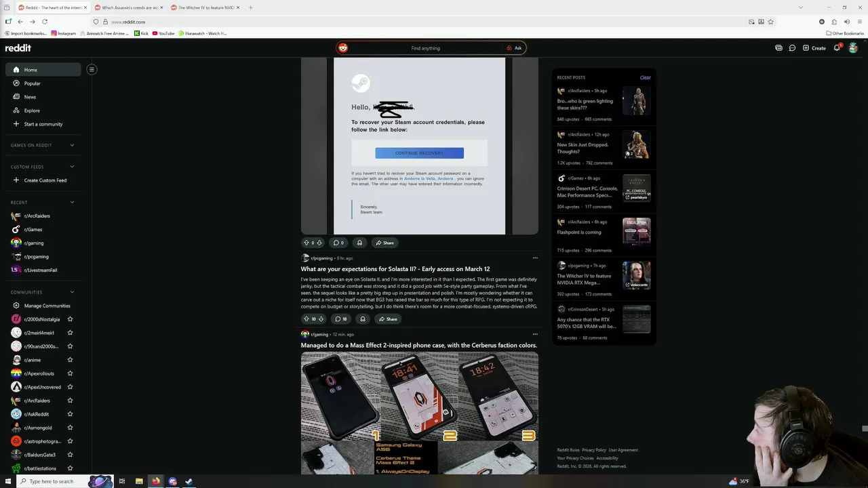Image resolution: width=868 pixels, height=488 pixels.
Task: Open a new browser tab
Action: 250,7
